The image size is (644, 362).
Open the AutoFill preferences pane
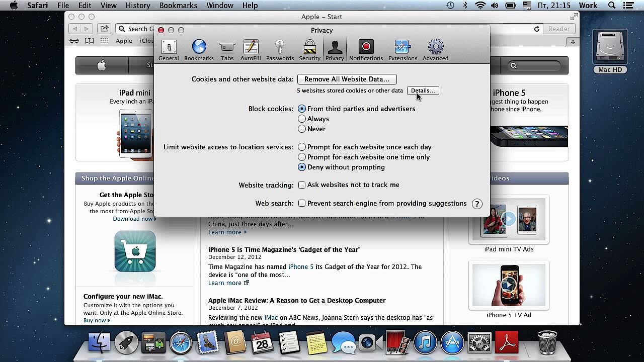click(251, 51)
